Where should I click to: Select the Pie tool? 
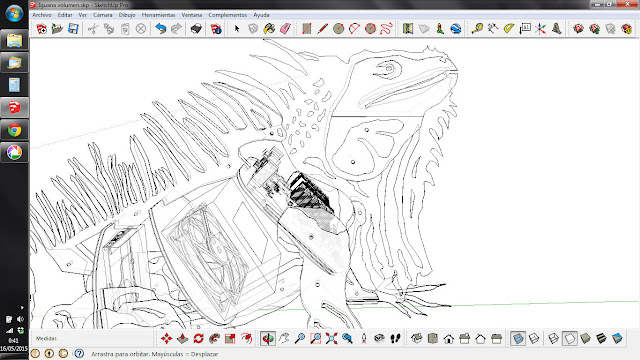click(x=370, y=29)
